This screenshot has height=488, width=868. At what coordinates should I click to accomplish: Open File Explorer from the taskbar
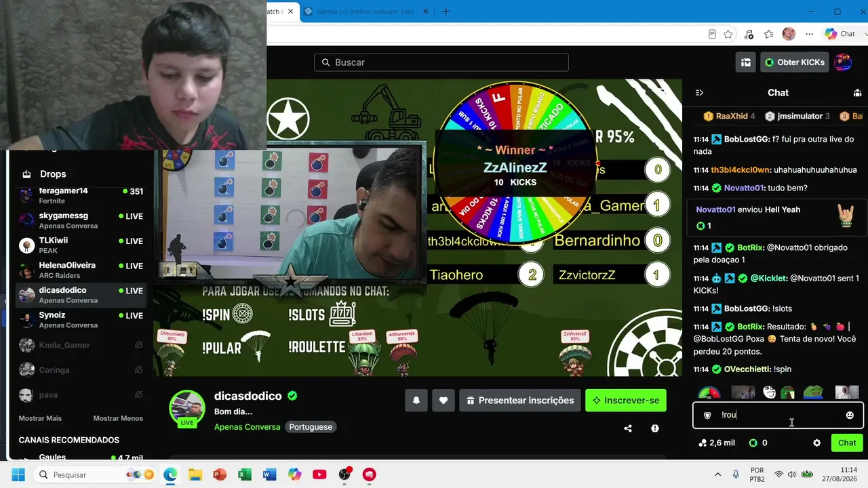(195, 474)
